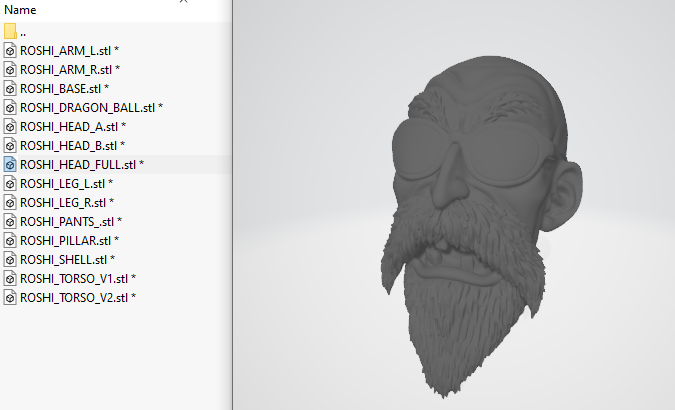Screen dimensions: 675x410
Task: Select the file name ROSHI_PILLAR.stl
Action: pos(69,240)
